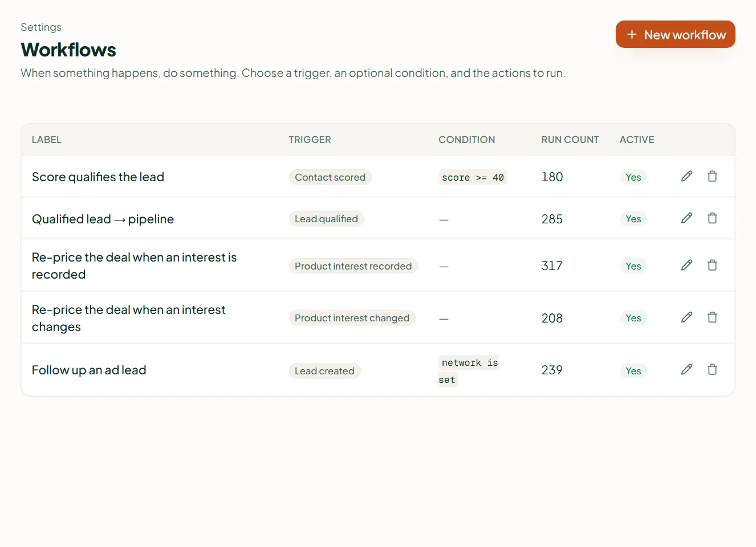This screenshot has width=756, height=547.
Task: Edit the 'interest changes' re-price workflow
Action: pos(686,317)
